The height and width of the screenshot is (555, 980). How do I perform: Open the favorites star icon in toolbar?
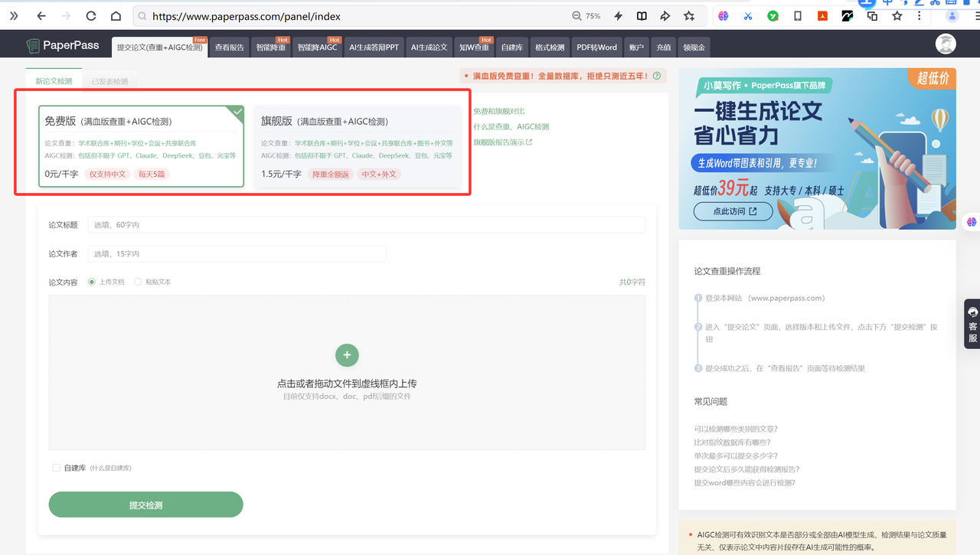click(x=897, y=16)
